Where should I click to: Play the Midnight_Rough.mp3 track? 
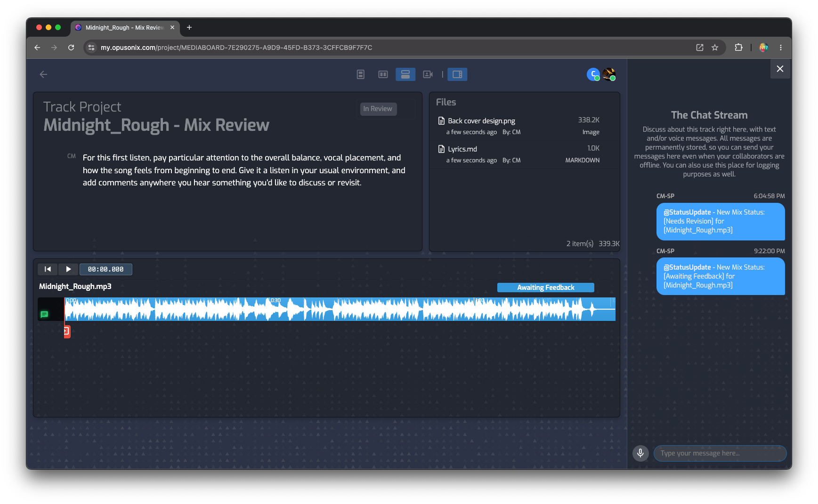[x=68, y=269]
